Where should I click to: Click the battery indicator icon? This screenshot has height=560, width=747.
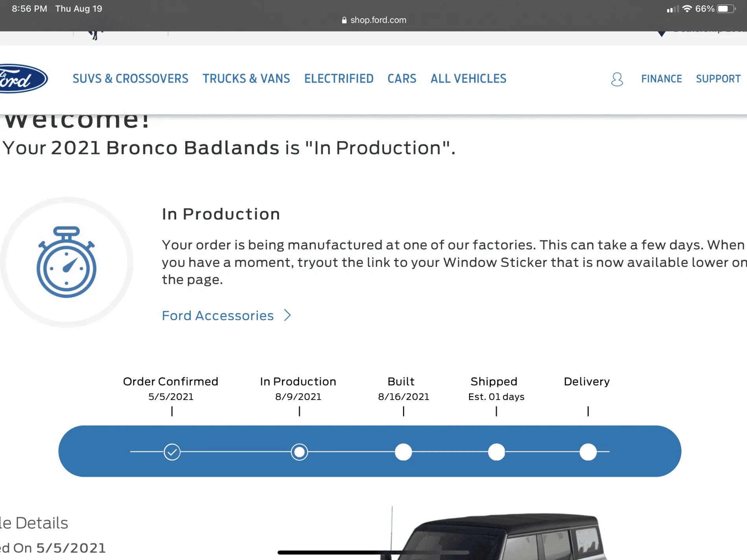click(x=725, y=9)
